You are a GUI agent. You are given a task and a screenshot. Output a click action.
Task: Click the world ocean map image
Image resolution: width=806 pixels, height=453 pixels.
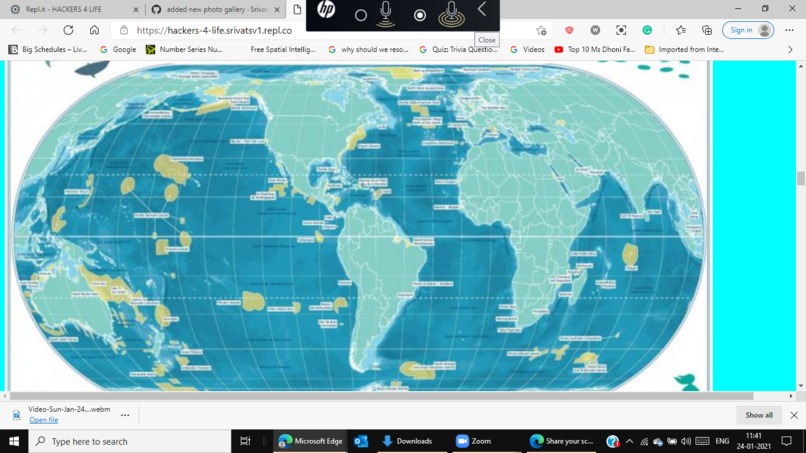tap(358, 226)
